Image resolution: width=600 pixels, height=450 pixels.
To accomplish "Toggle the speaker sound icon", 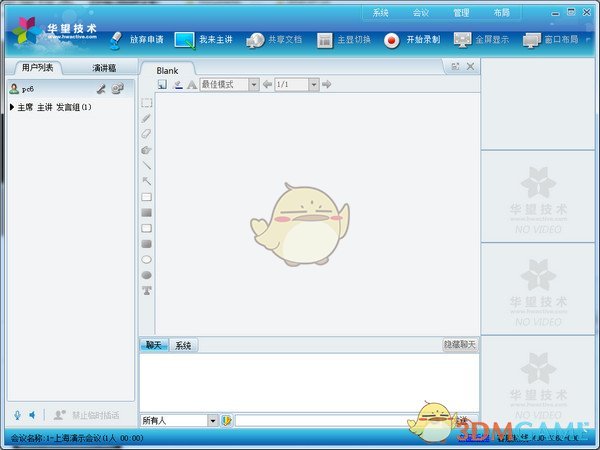I will 32,415.
